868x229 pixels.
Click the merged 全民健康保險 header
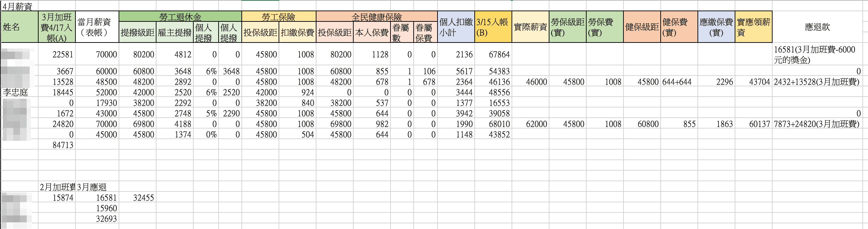click(x=377, y=17)
